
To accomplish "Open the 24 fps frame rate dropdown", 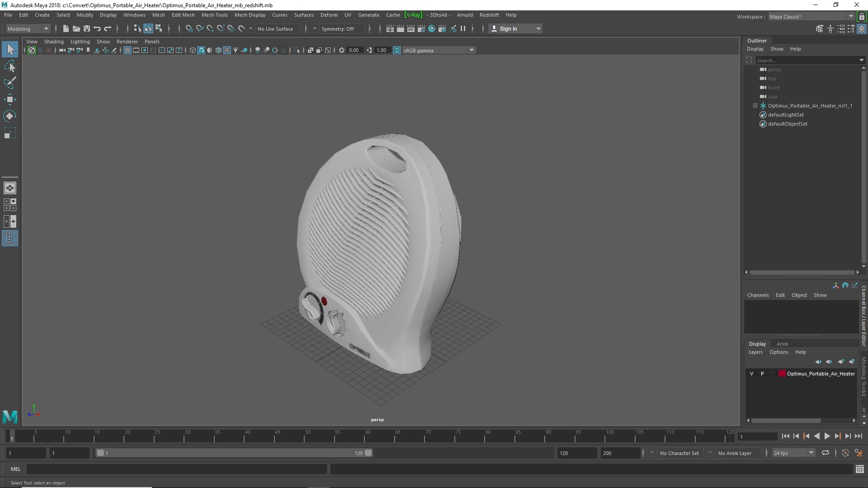I will click(793, 453).
